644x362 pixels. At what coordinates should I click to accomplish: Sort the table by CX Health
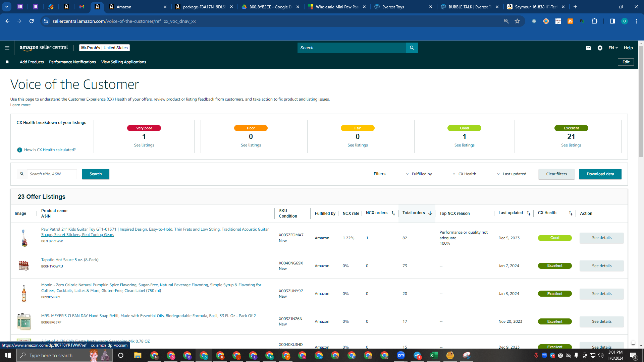click(x=571, y=214)
